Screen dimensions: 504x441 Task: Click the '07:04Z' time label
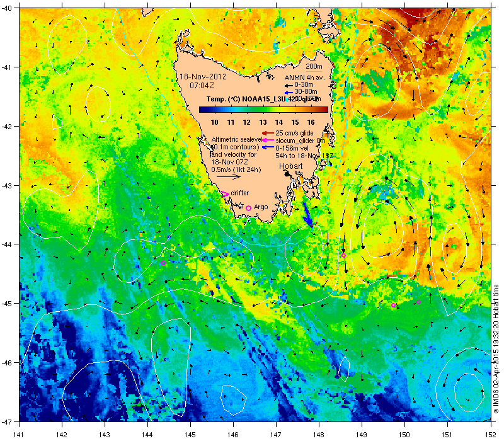[202, 86]
